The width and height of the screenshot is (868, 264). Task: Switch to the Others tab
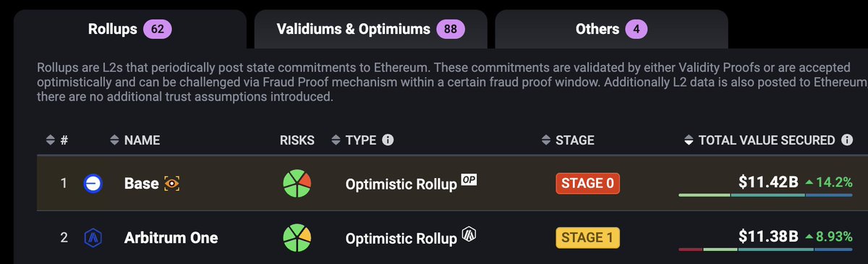coord(611,30)
